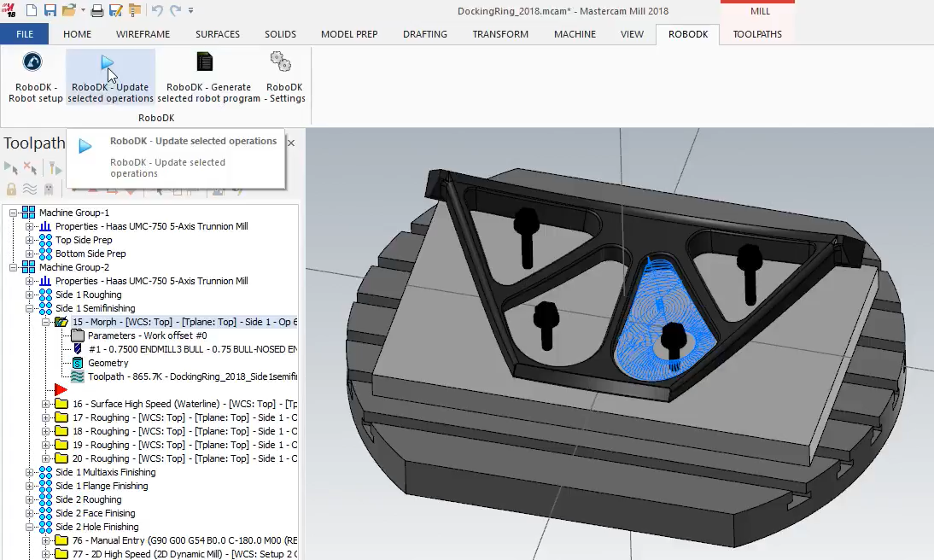Switch to the MODEL PREP tab
Image resolution: width=934 pixels, height=560 pixels.
click(349, 34)
